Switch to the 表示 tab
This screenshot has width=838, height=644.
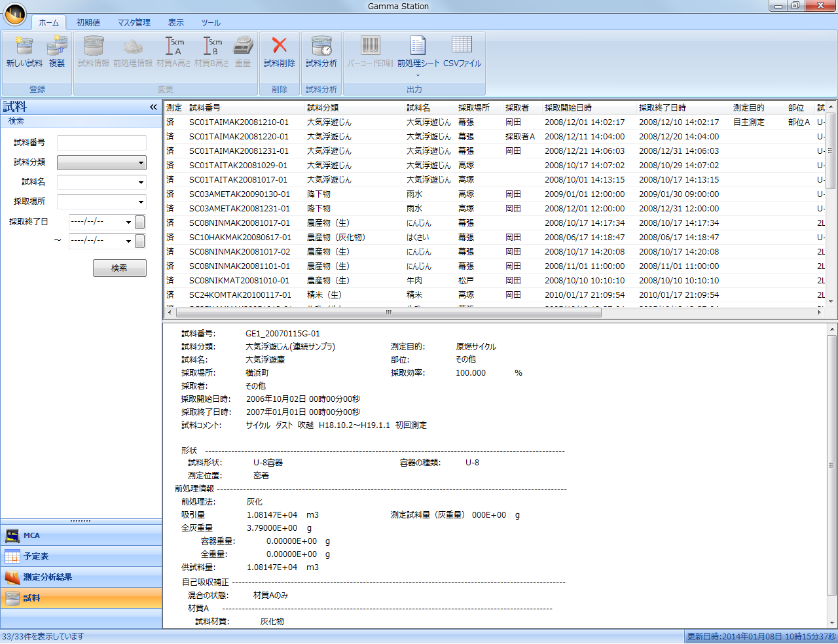tap(176, 22)
